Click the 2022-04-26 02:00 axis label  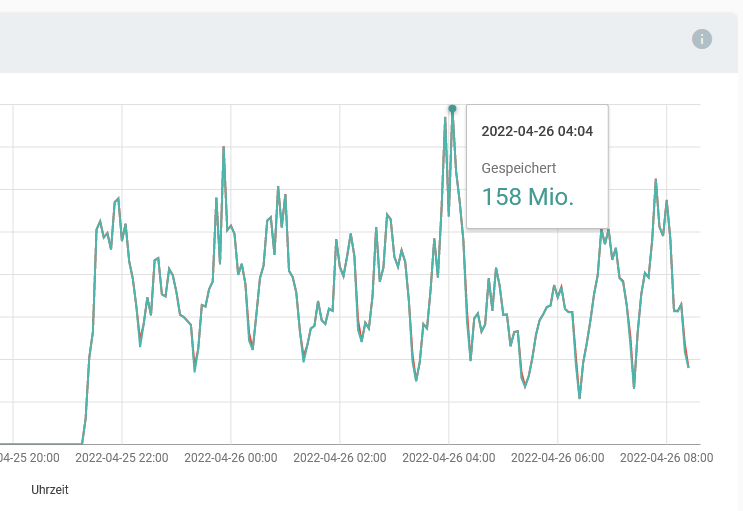340,457
